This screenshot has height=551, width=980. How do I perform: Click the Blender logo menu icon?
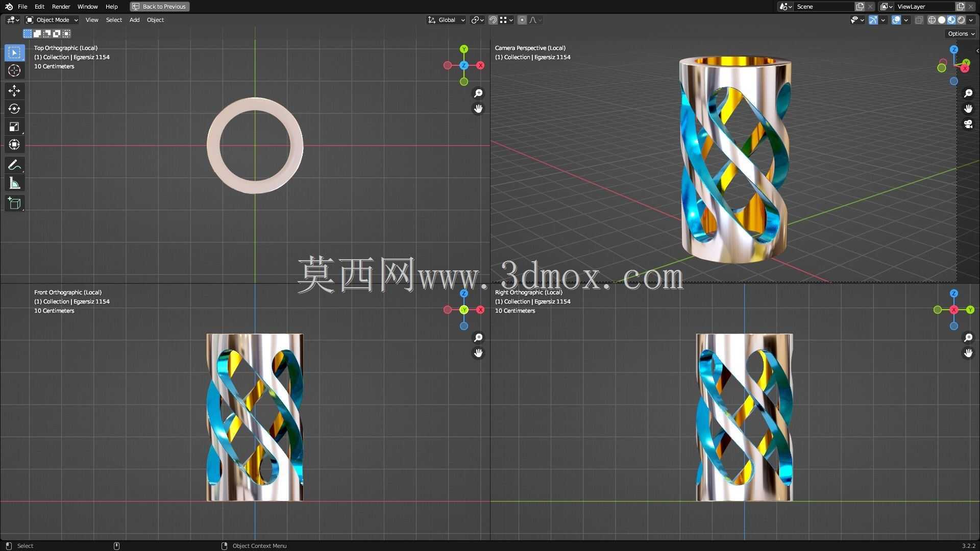pos(9,7)
